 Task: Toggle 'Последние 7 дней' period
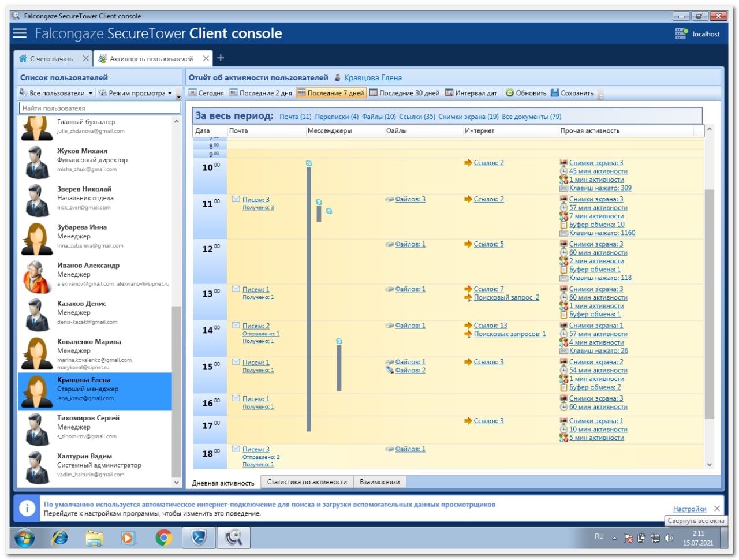(x=331, y=93)
